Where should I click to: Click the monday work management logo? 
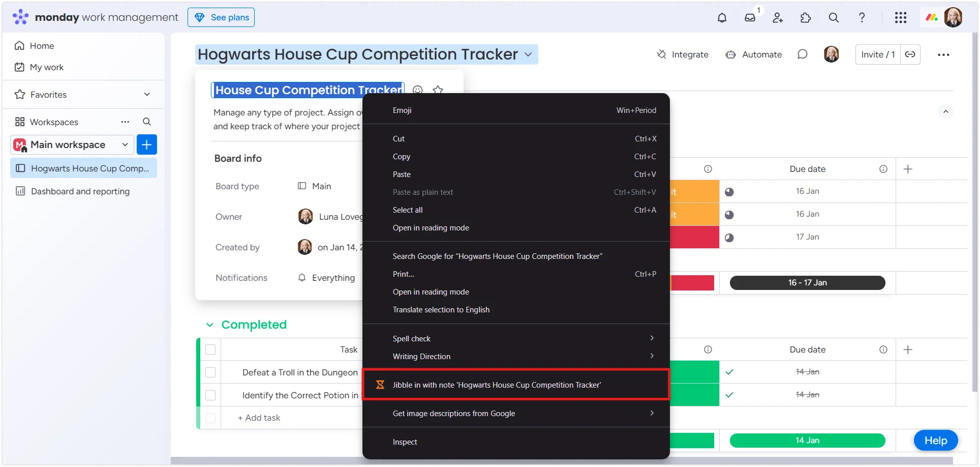[x=96, y=17]
